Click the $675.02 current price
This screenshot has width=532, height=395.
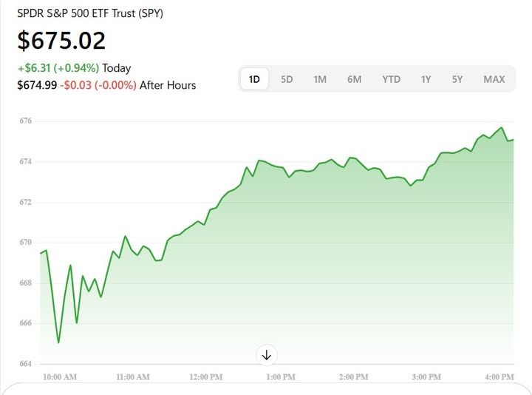pos(62,41)
